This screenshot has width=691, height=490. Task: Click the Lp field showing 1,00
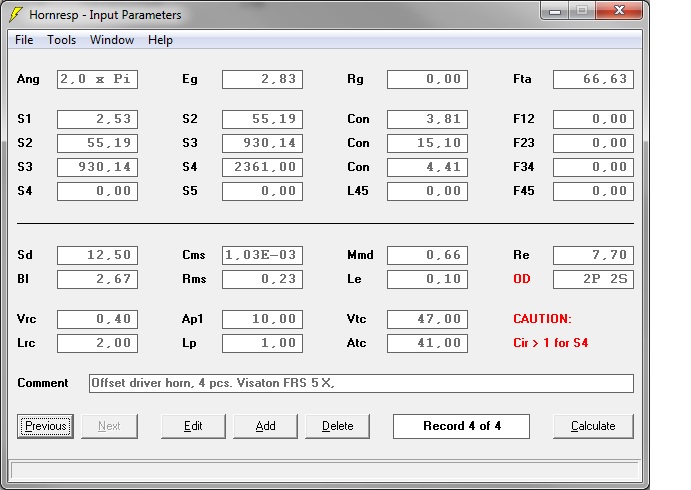pos(262,343)
